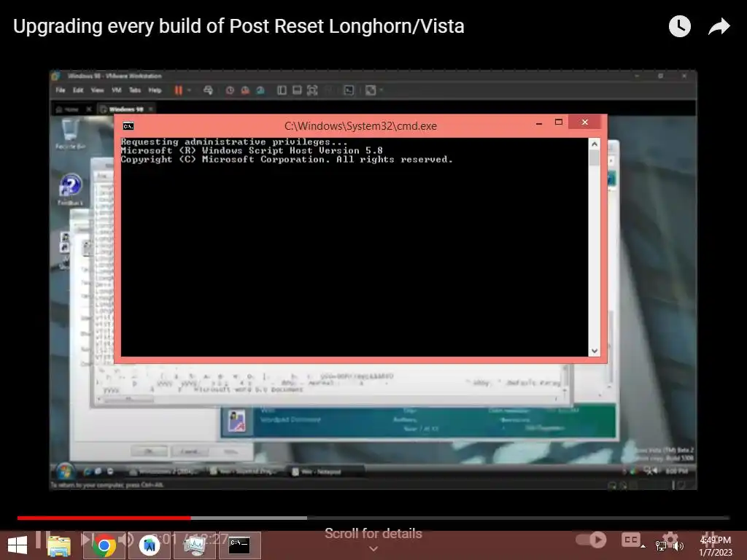747x560 pixels.
Task: Minimize the cmd.exe window
Action: (x=539, y=122)
